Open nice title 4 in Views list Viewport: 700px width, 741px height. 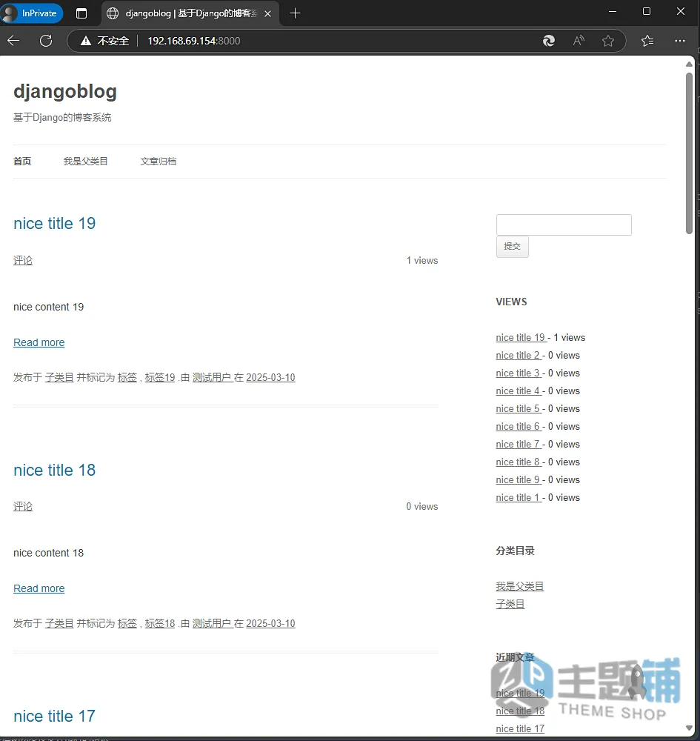click(x=518, y=391)
